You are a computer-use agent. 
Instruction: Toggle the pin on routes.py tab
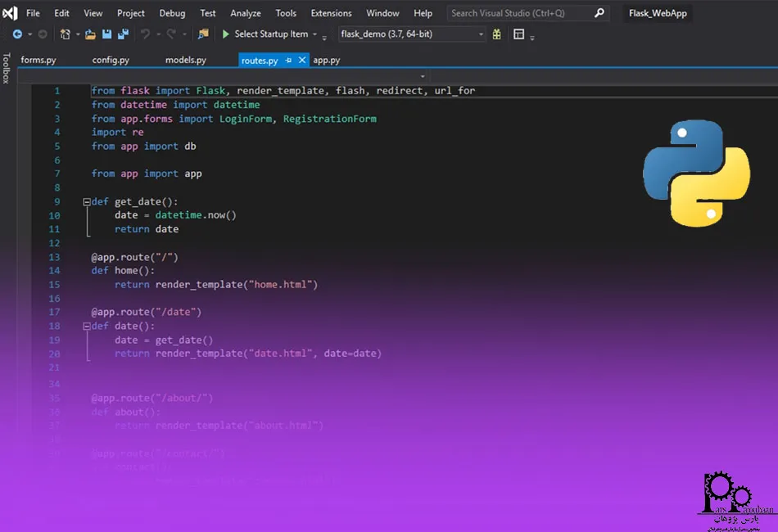(x=289, y=61)
